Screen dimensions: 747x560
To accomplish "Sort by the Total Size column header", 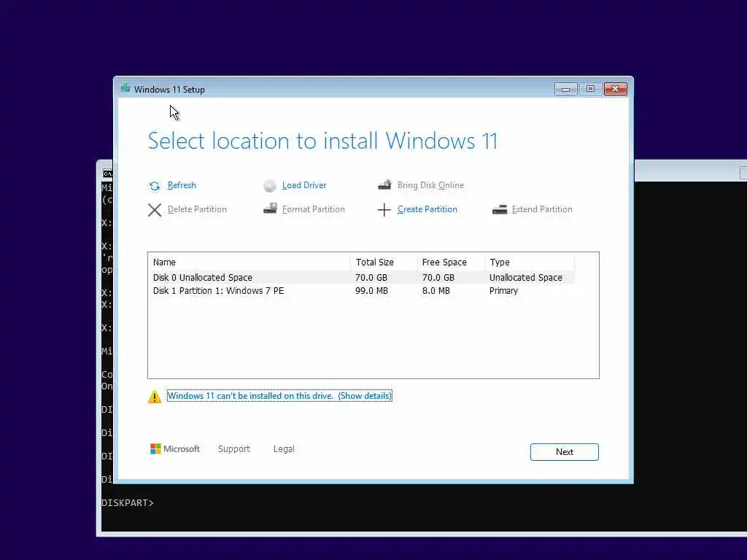I will point(384,262).
